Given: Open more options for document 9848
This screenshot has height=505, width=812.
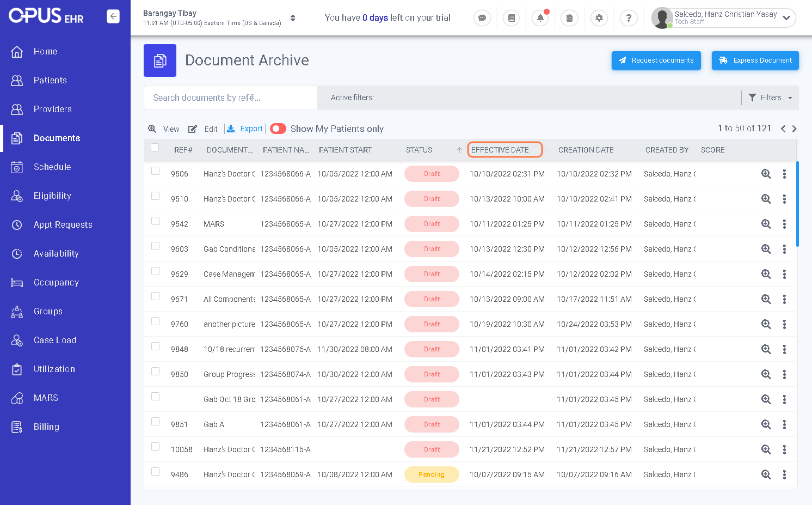Looking at the screenshot, I should 784,349.
